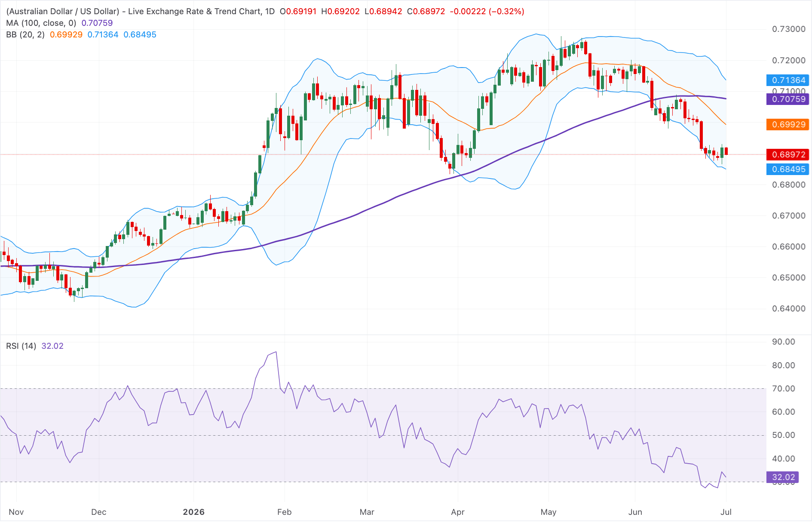This screenshot has height=526, width=812.
Task: Click the 50.00 RSI axis label
Action: pyautogui.click(x=784, y=435)
